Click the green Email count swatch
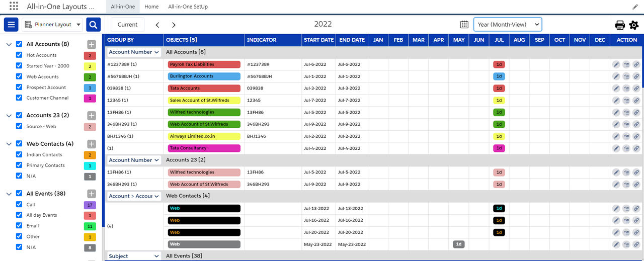Viewport: 644px width, 261px height. 90,226
